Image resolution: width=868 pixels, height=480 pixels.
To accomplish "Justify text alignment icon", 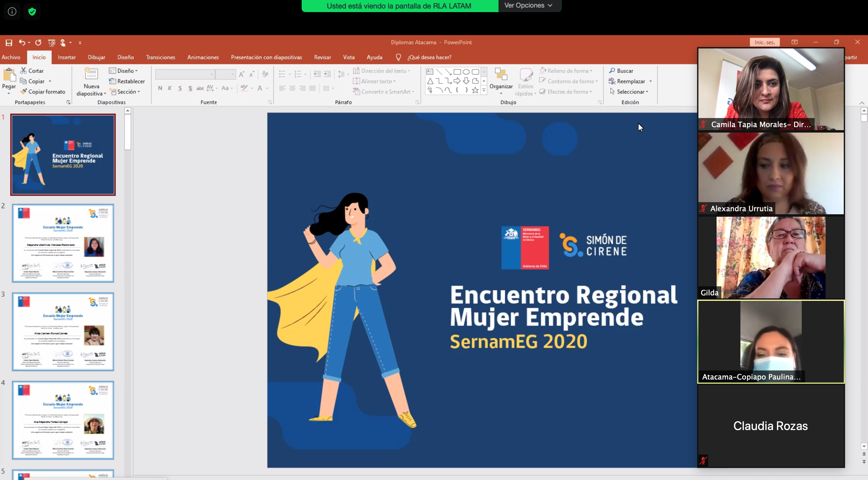I will pyautogui.click(x=313, y=88).
